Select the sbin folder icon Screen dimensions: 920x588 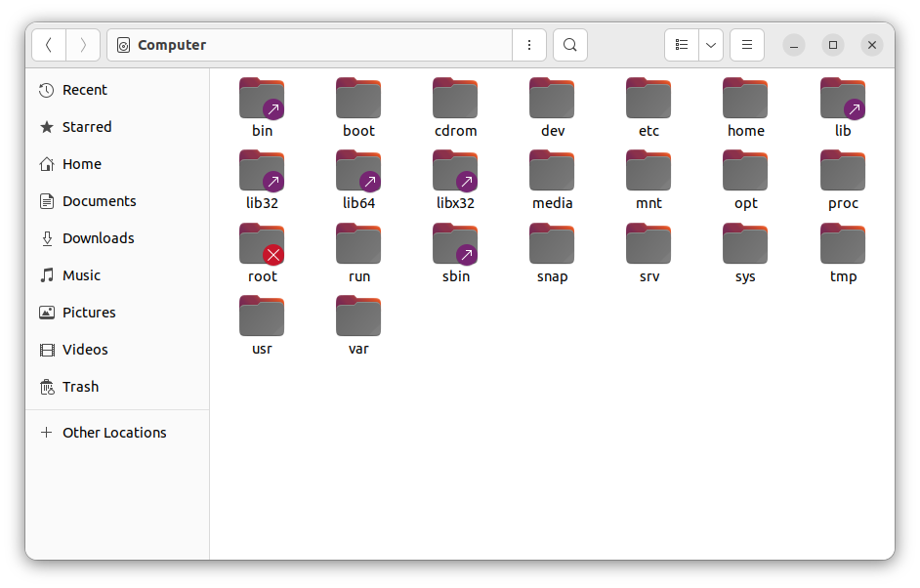click(x=455, y=244)
